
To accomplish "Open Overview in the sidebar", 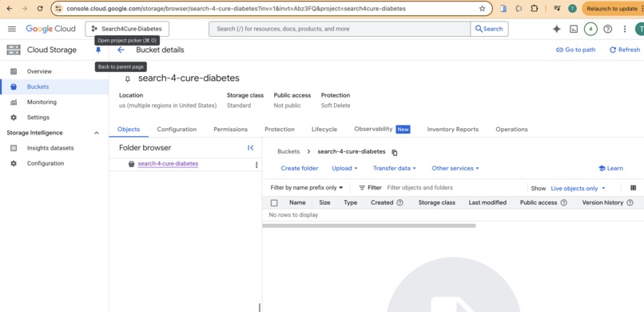I will tap(54, 71).
